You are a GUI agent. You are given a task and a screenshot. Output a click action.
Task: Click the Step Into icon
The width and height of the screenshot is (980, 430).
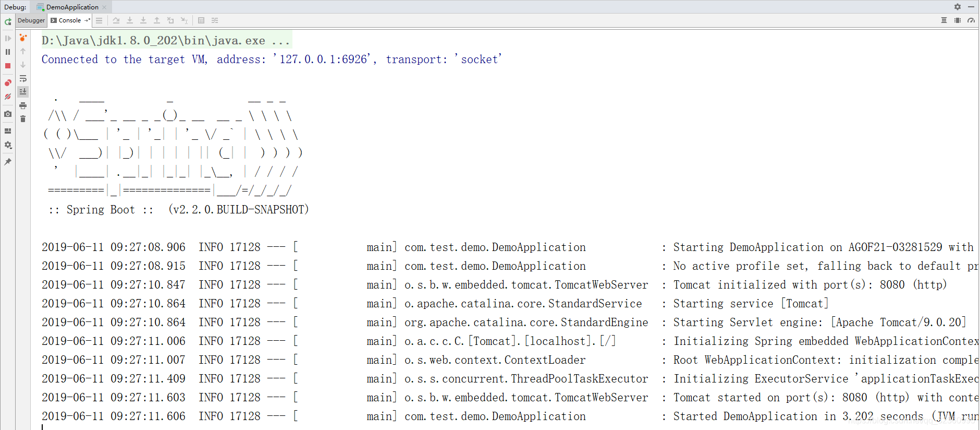(130, 20)
